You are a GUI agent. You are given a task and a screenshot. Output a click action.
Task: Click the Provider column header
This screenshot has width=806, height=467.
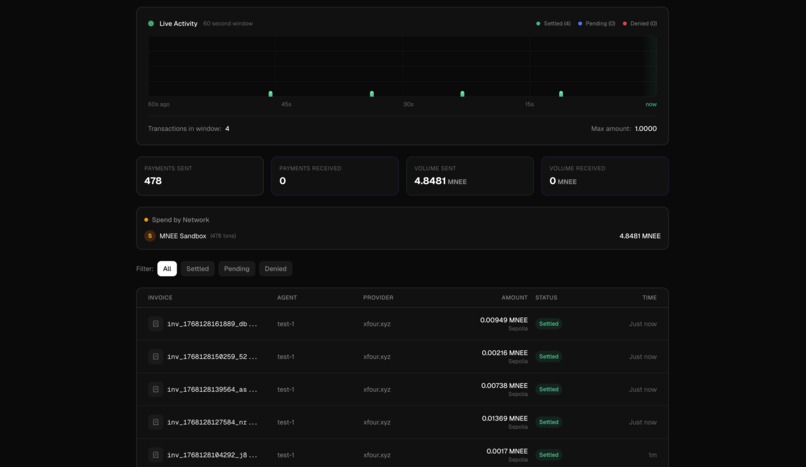coord(378,297)
